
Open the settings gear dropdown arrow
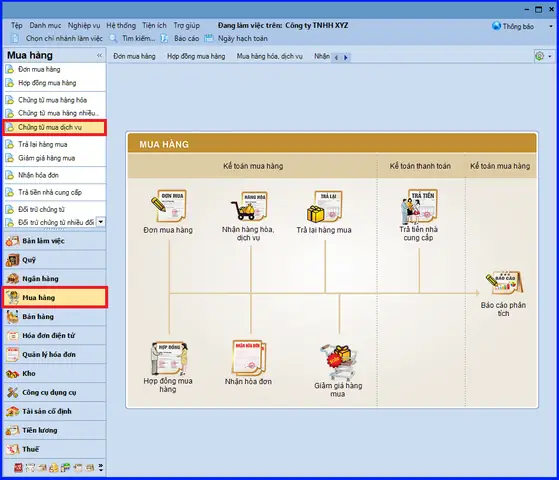[x=550, y=56]
